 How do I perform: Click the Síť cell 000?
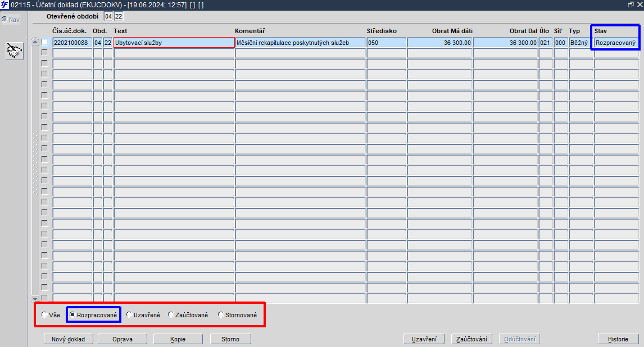(x=561, y=43)
